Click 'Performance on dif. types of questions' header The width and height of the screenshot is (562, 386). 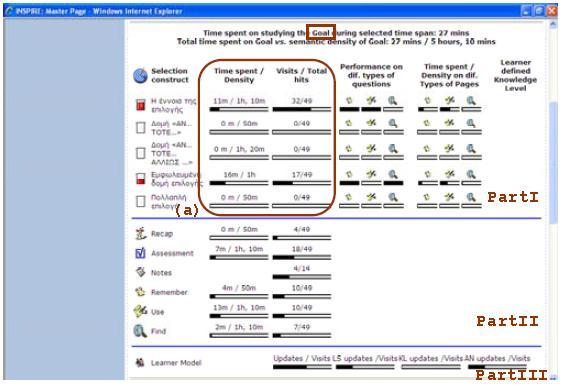(371, 75)
